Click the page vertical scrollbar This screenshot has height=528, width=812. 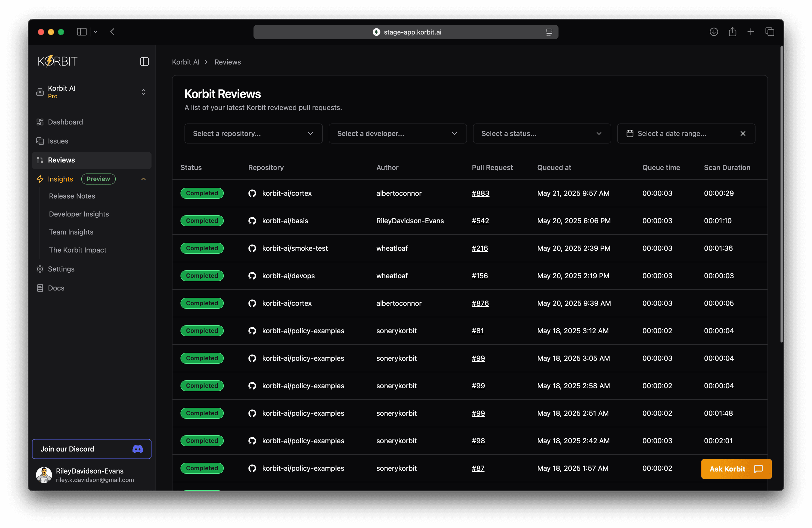click(782, 194)
